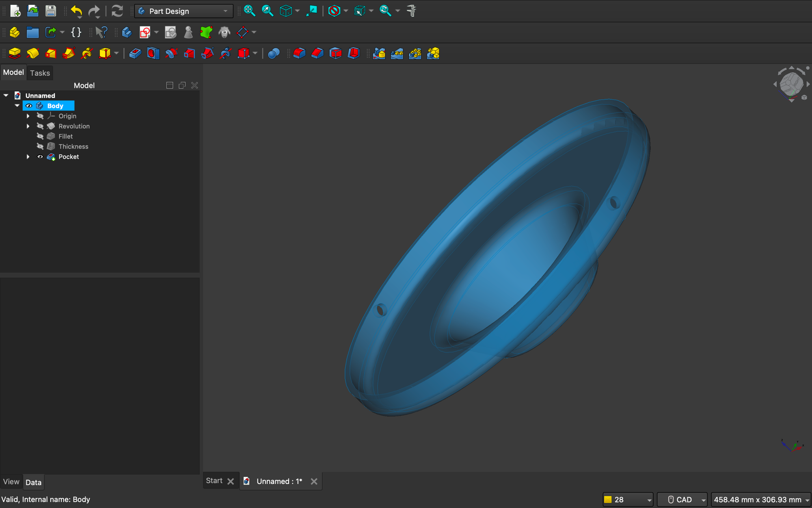812x508 pixels.
Task: Click the Undo button
Action: pos(76,11)
